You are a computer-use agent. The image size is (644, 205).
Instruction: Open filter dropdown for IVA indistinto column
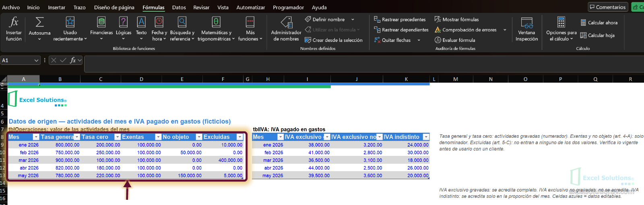click(426, 137)
